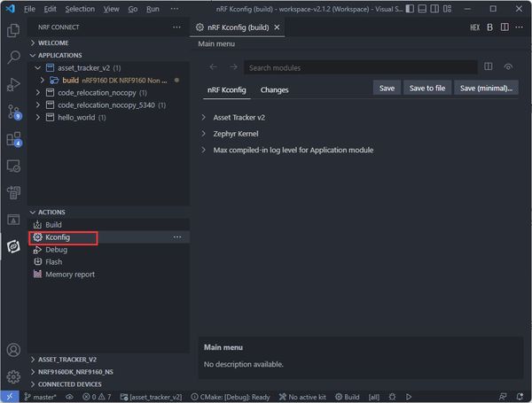Open the Selection menu

80,9
